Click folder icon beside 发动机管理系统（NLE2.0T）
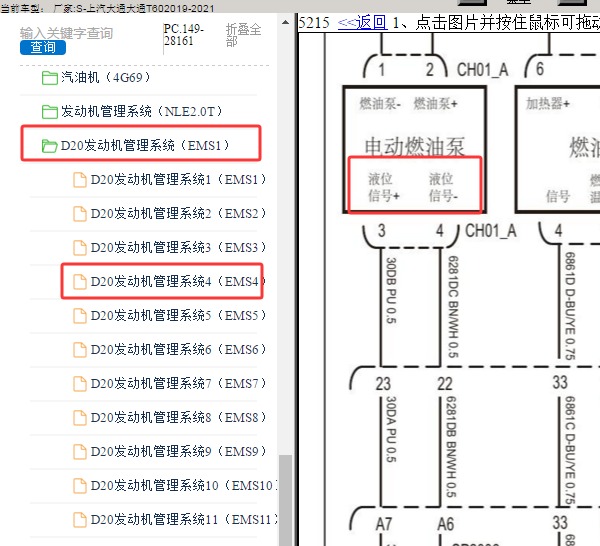Viewport: 600px width, 546px height. click(x=49, y=112)
